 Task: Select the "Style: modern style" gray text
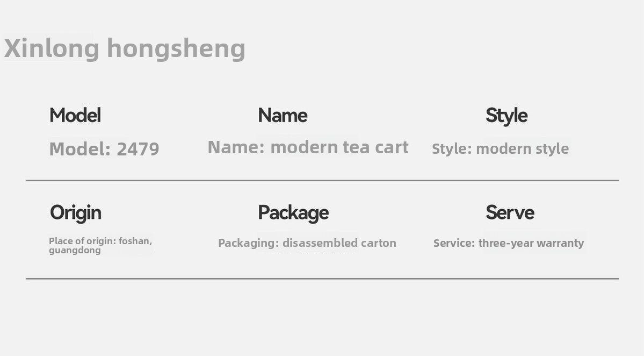(500, 149)
